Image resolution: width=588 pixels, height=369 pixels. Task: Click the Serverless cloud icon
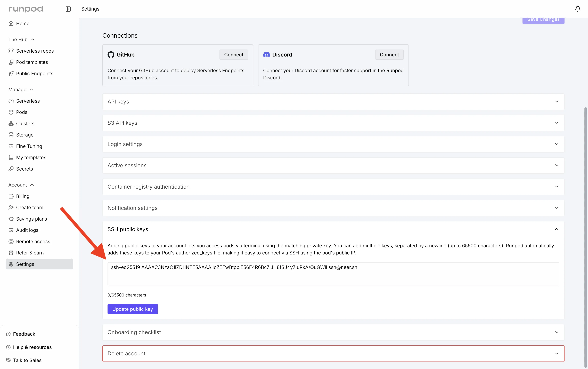coord(11,101)
